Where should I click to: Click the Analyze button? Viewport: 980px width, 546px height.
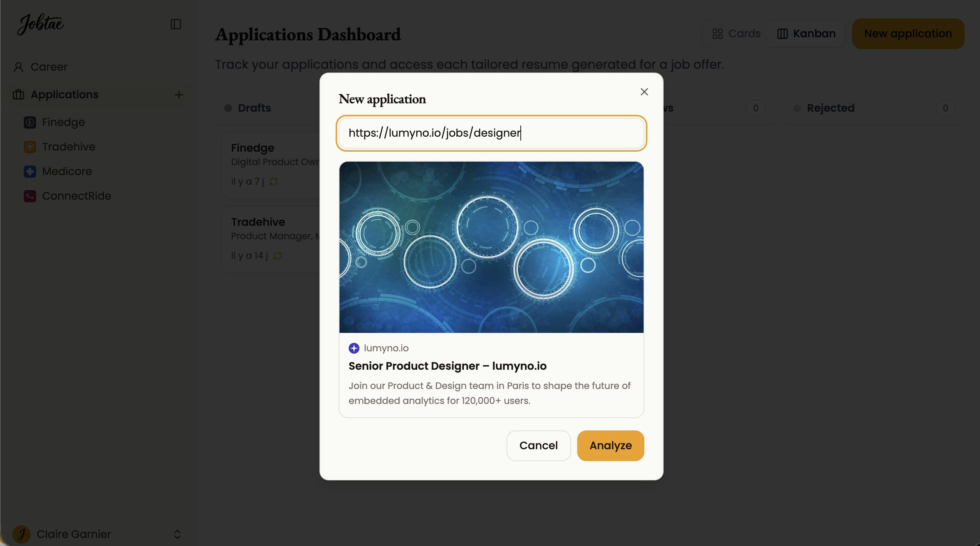pyautogui.click(x=611, y=445)
